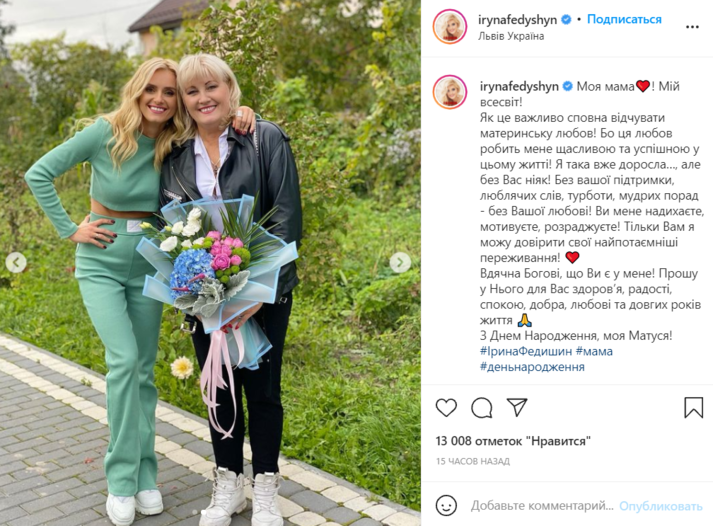This screenshot has width=713, height=526.
Task: Focus the Добавьте комментарий input field
Action: (x=542, y=506)
